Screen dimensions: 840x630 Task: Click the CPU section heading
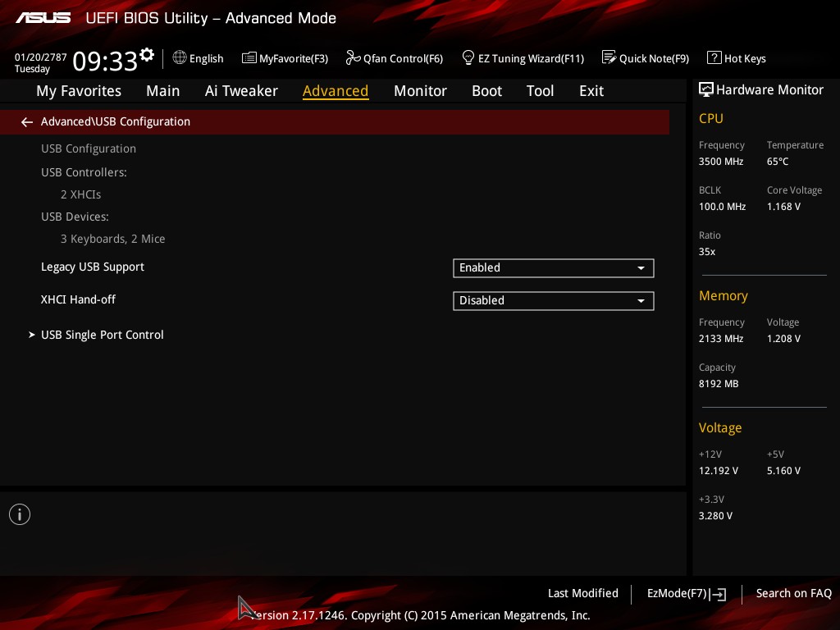711,118
